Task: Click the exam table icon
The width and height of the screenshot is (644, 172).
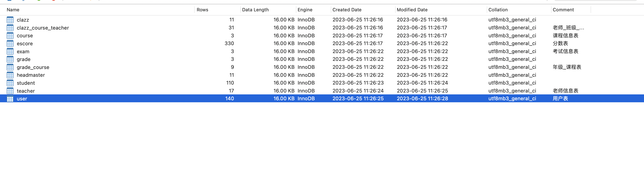Action: pyautogui.click(x=10, y=51)
